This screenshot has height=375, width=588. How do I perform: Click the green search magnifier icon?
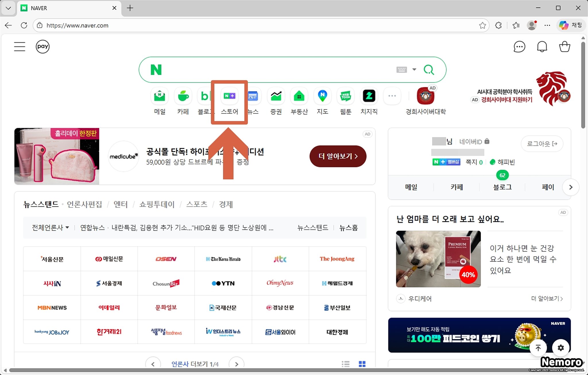[x=429, y=70]
